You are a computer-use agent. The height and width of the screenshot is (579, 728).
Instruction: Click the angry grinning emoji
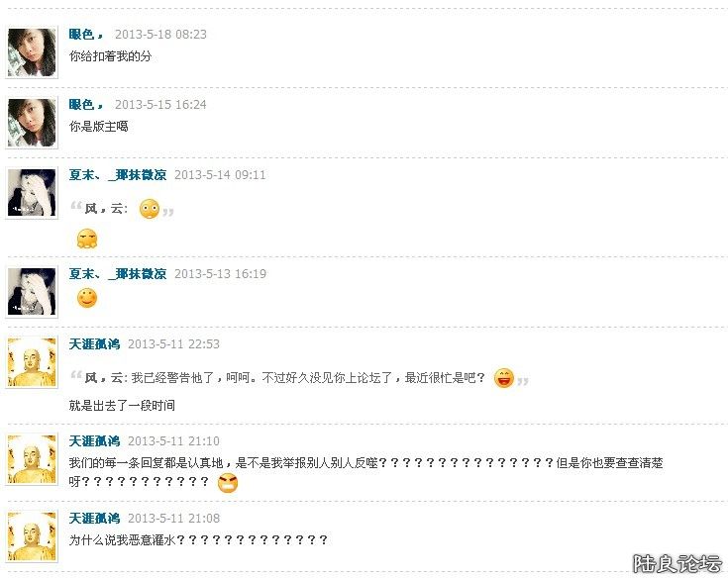(228, 483)
